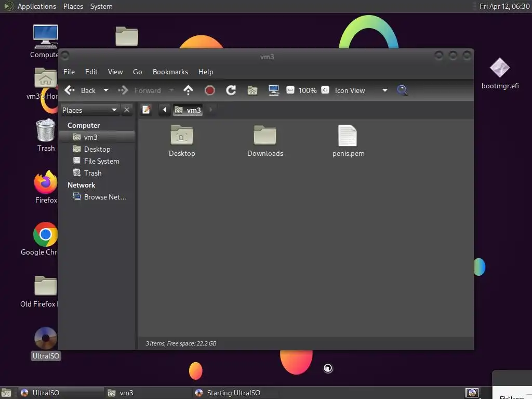Select Browse Network in the sidebar

tap(97, 197)
